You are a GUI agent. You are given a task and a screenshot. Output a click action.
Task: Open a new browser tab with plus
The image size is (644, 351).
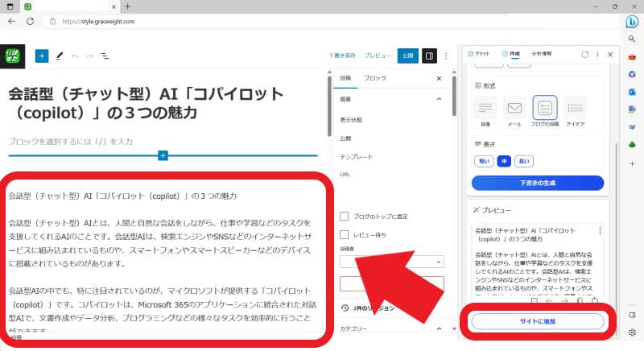pos(127,6)
